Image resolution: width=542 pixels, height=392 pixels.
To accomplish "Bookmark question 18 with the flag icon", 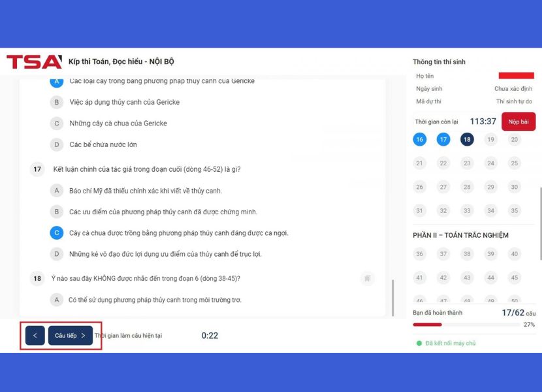I will pos(367,279).
